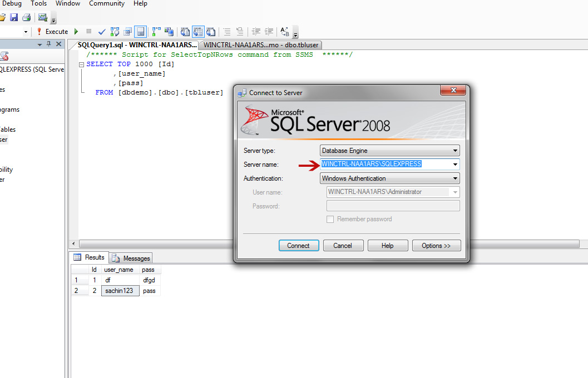Click the Save floppy disk icon
Screen dimensions: 588x378
(x=14, y=17)
